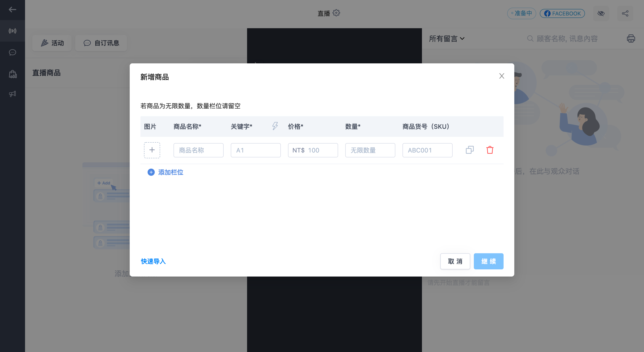Delete the product row with trash icon

pyautogui.click(x=490, y=150)
